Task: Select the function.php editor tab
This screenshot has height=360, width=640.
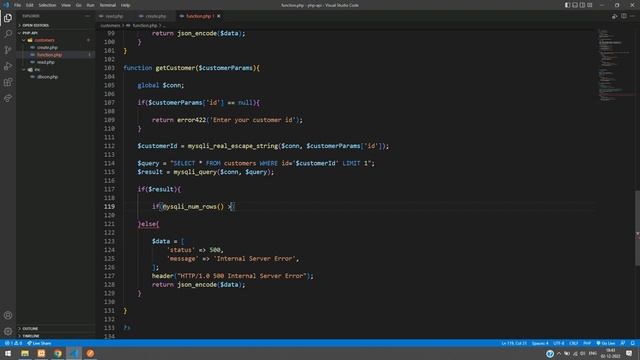Action: coord(199,16)
